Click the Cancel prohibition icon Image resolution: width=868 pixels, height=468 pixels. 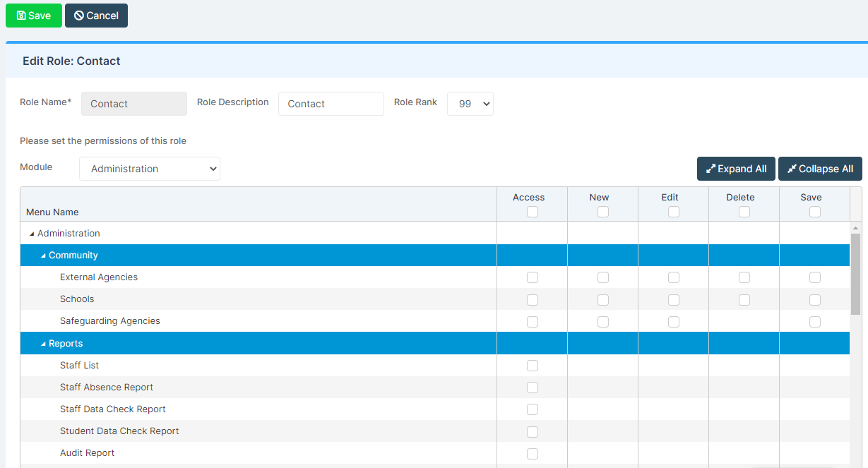(78, 15)
